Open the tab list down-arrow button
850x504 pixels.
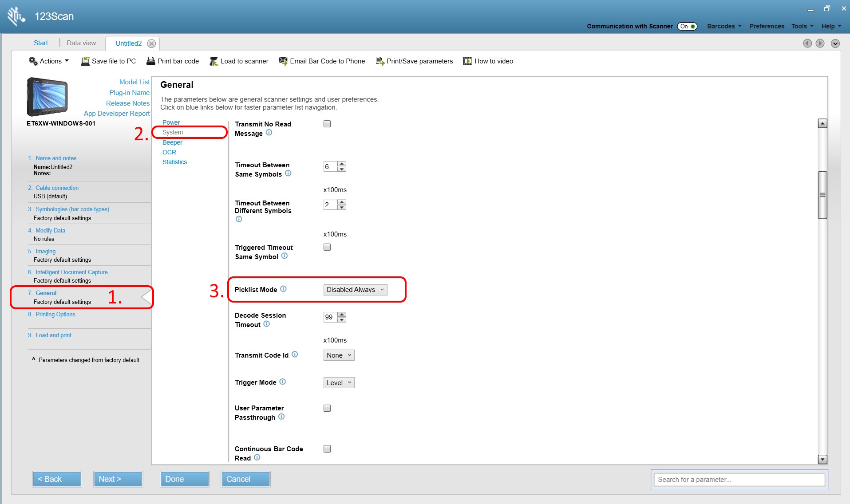click(x=835, y=43)
